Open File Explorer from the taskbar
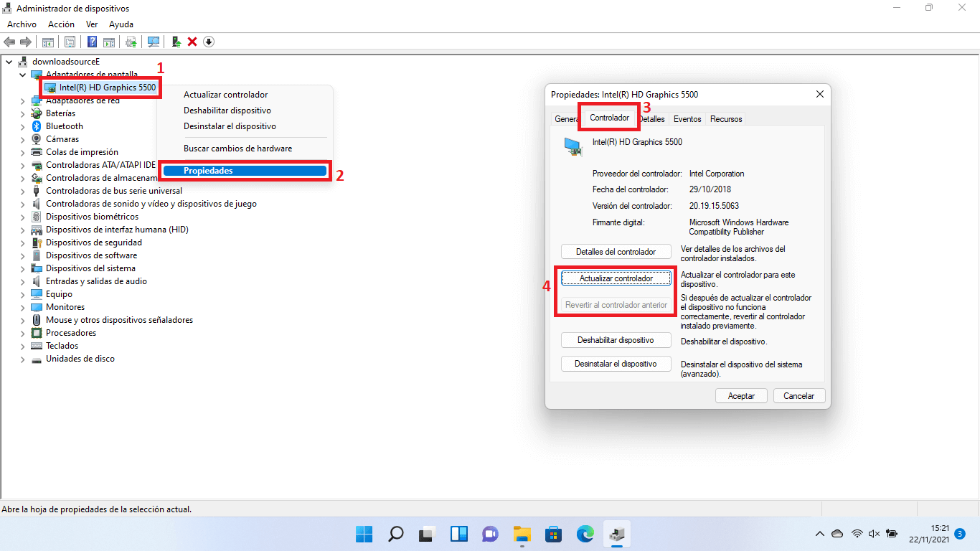The width and height of the screenshot is (980, 551). coord(522,534)
